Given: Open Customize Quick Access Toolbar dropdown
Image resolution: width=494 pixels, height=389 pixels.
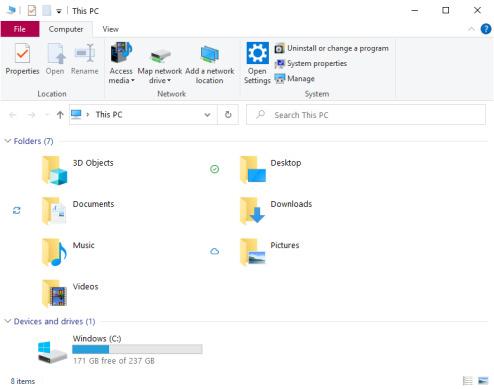Looking at the screenshot, I should click(x=59, y=11).
